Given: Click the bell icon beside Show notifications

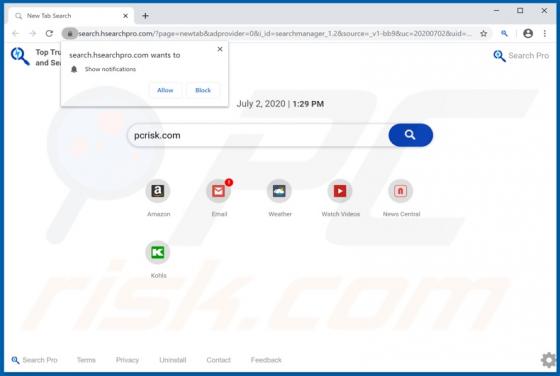Looking at the screenshot, I should tap(74, 69).
